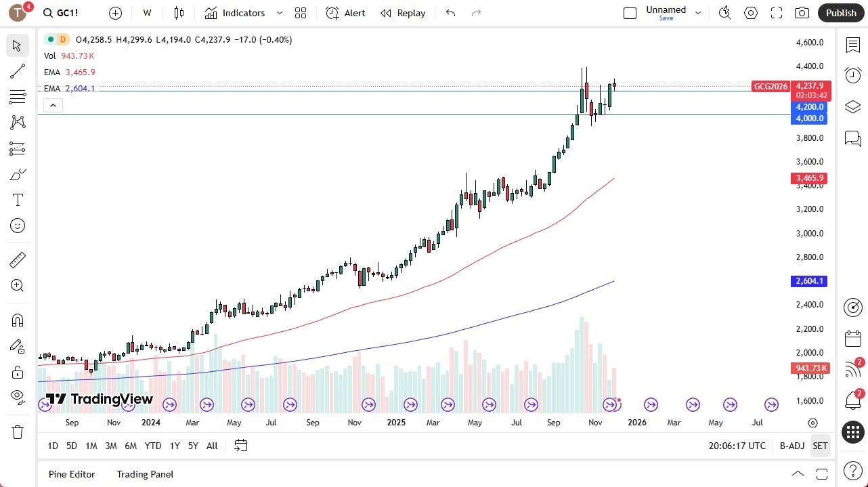Activate the Measure ruler tool
The width and height of the screenshot is (868, 487).
click(17, 259)
